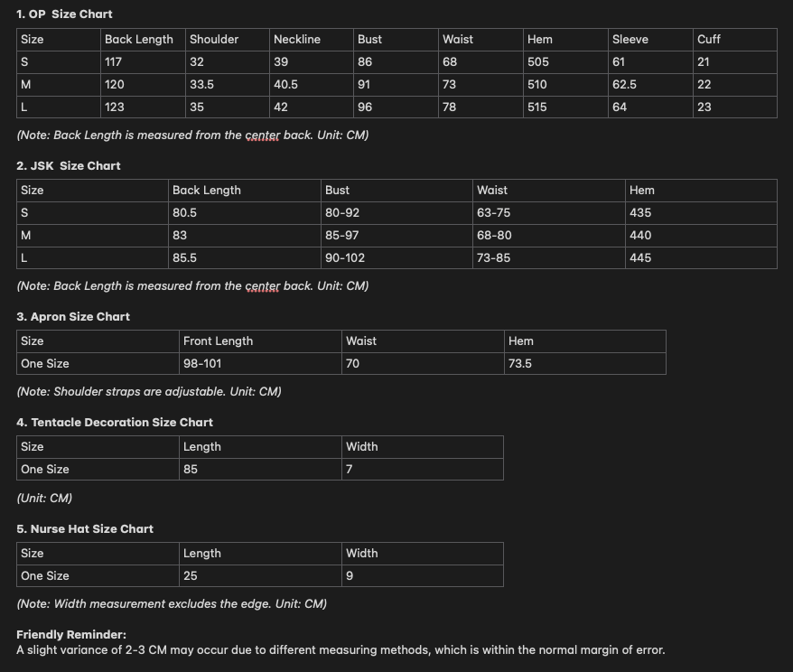The image size is (793, 672).
Task: Click the "Friendly Reminder:" bold text
Action: tap(71, 635)
